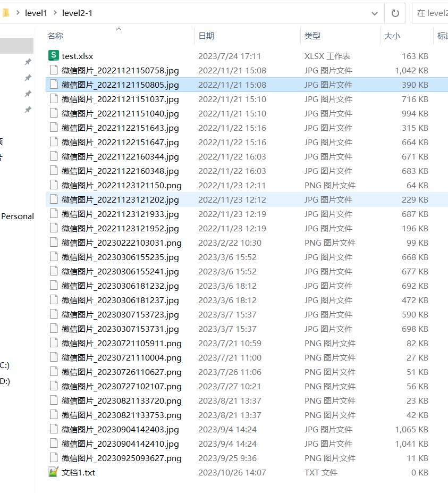Click file icon of 微信图片_20221123121933.jpg
This screenshot has height=493, width=448.
point(54,213)
